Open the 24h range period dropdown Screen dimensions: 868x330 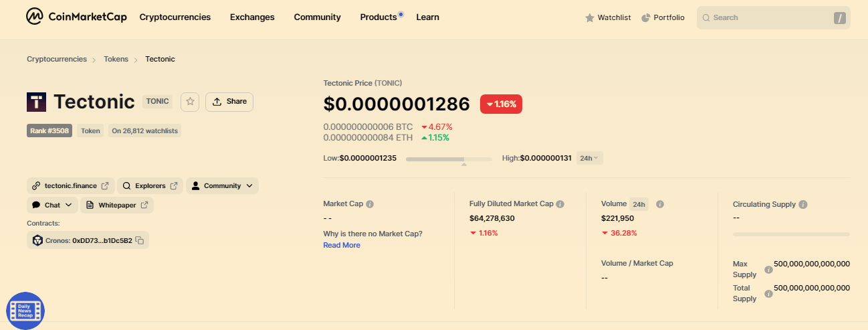point(590,158)
